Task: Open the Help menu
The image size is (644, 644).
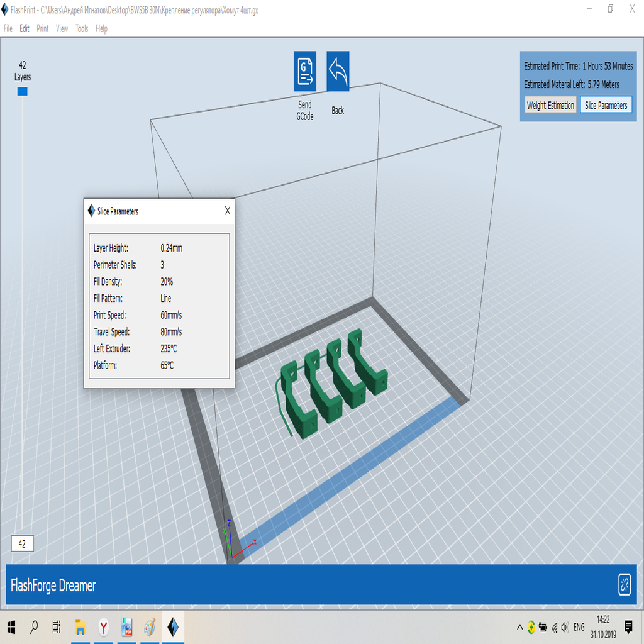Action: coord(101,28)
